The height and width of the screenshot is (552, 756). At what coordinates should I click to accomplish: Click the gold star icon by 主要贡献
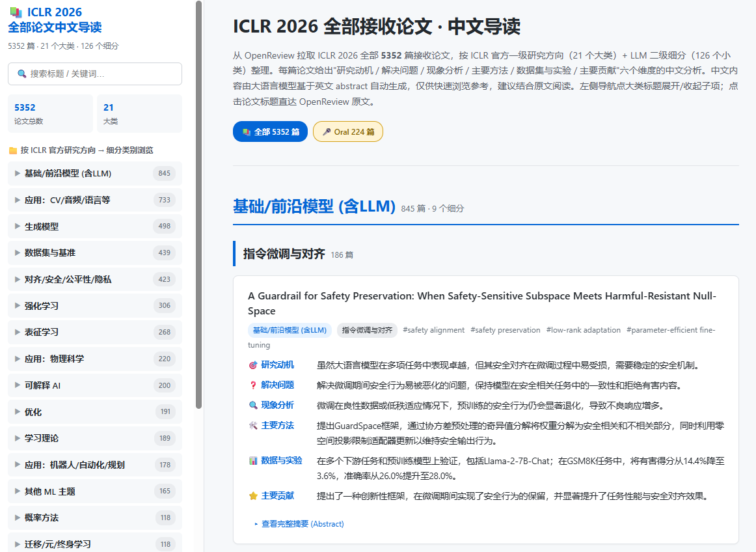point(252,496)
